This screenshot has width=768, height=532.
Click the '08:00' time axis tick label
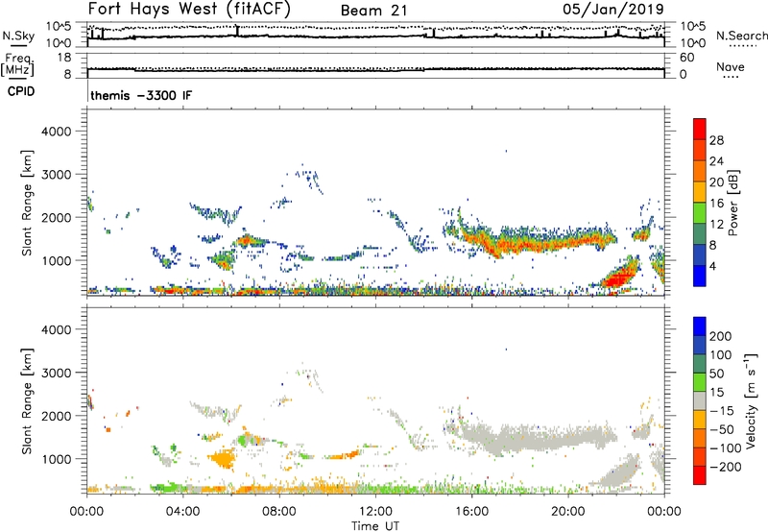[278, 512]
